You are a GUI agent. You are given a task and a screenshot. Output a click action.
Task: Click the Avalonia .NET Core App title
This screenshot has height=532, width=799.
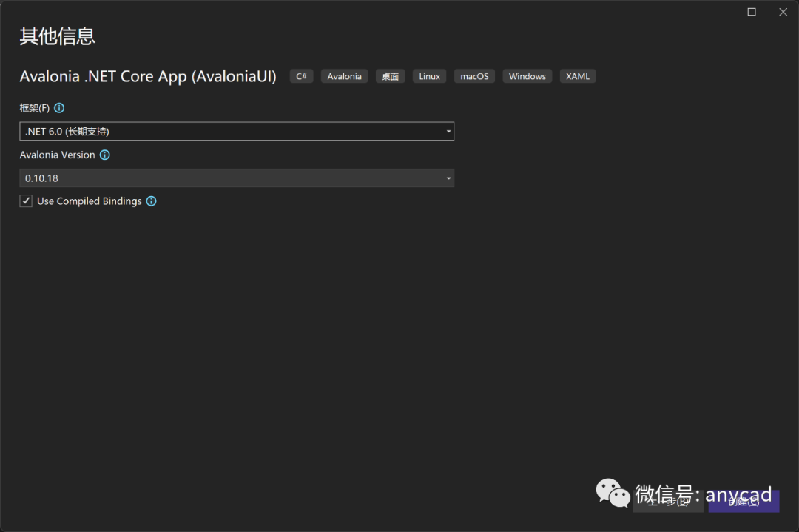pyautogui.click(x=148, y=76)
